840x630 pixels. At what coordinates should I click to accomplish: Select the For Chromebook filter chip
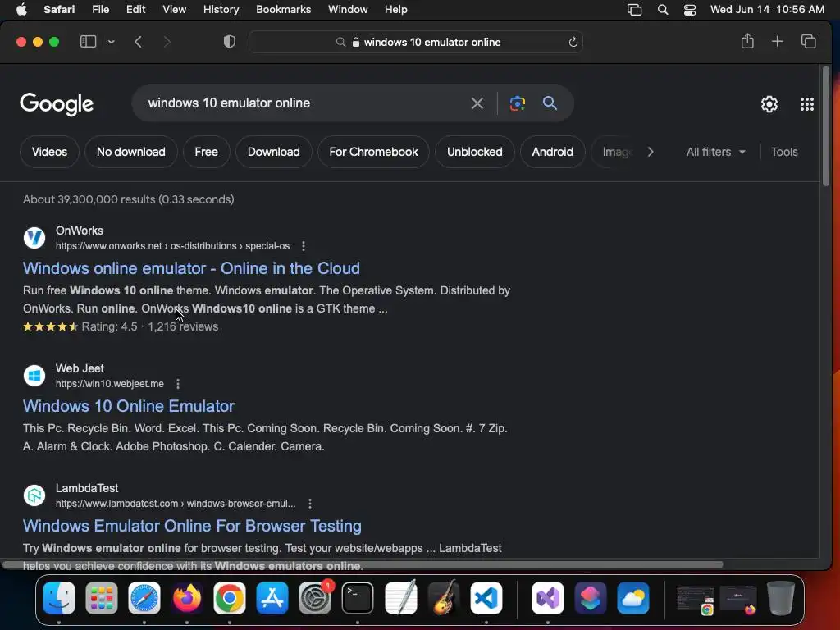tap(373, 152)
